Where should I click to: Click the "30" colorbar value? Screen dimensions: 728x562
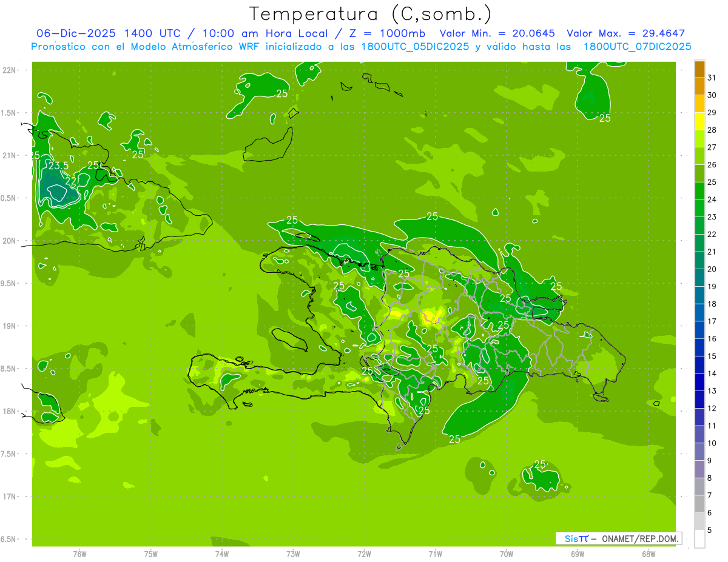(x=712, y=95)
